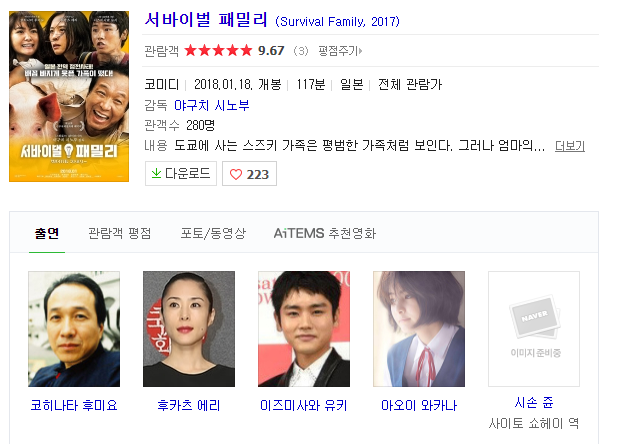Click the heart like icon
The width and height of the screenshot is (623, 444).
click(236, 174)
